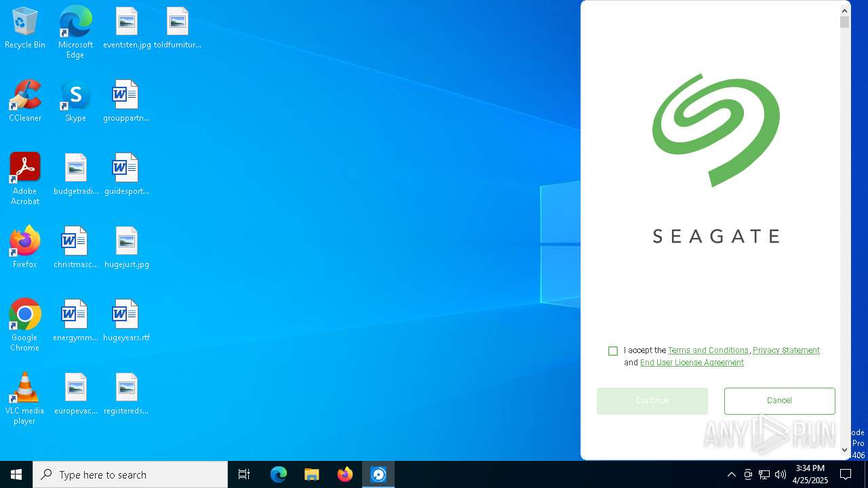
Task: Open Firefox desktop shortcut
Action: [x=25, y=248]
